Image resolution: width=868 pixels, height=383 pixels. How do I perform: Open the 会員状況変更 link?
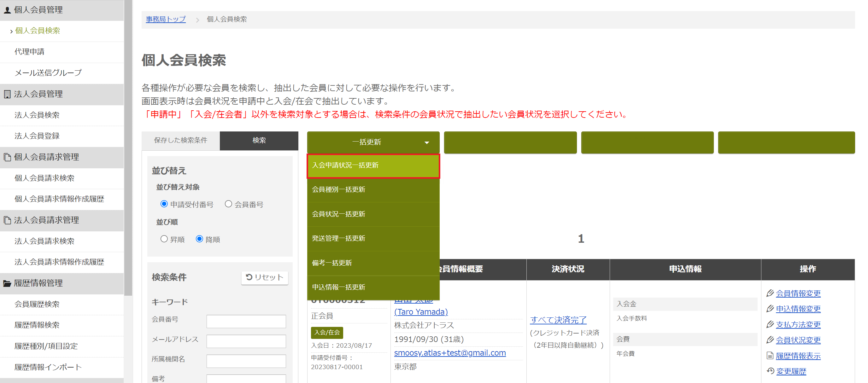pos(798,340)
